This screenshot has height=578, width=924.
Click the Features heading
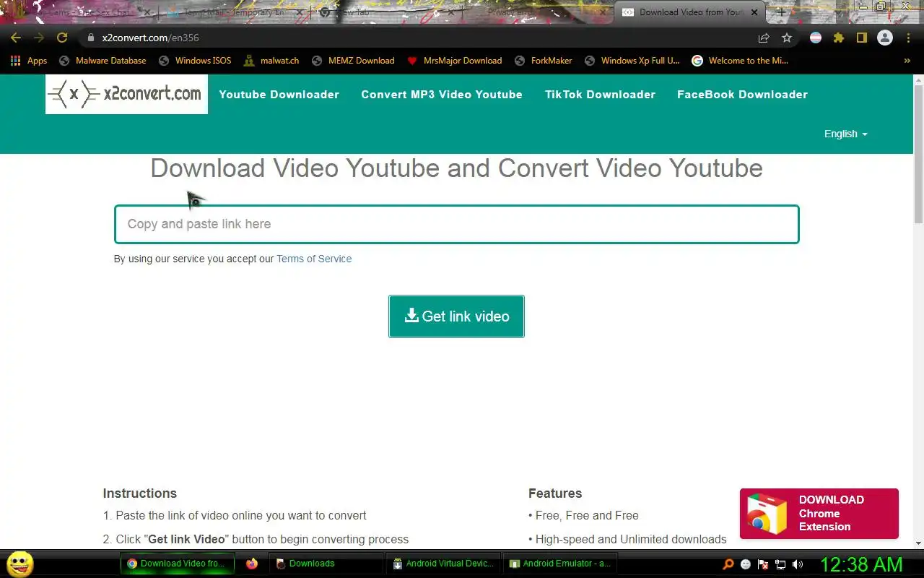click(x=555, y=493)
